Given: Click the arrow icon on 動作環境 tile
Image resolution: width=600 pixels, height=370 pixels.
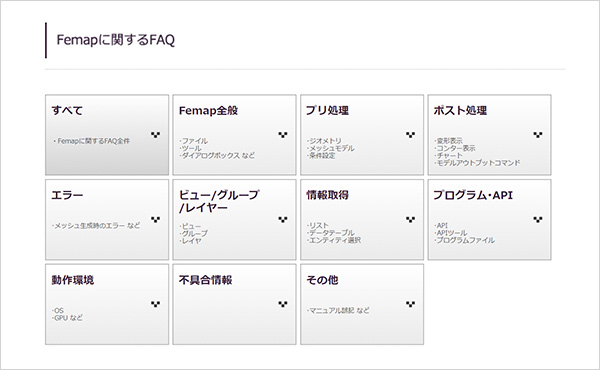Looking at the screenshot, I should (x=155, y=304).
